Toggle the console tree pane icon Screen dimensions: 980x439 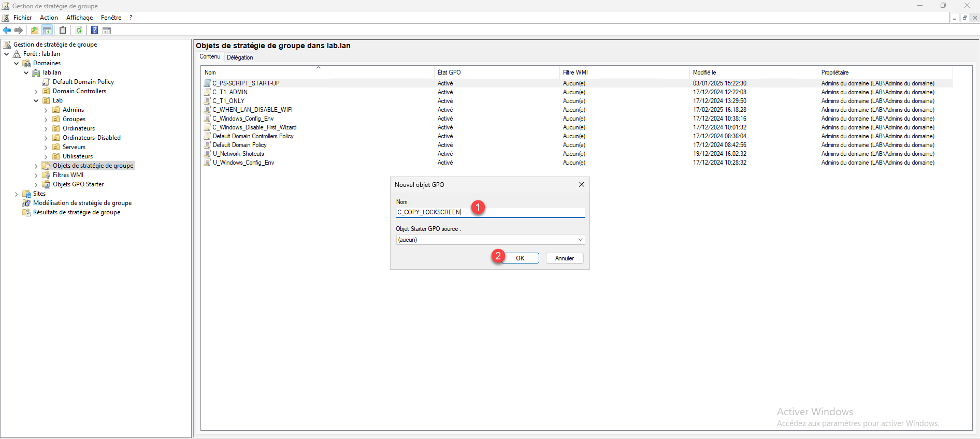(47, 31)
